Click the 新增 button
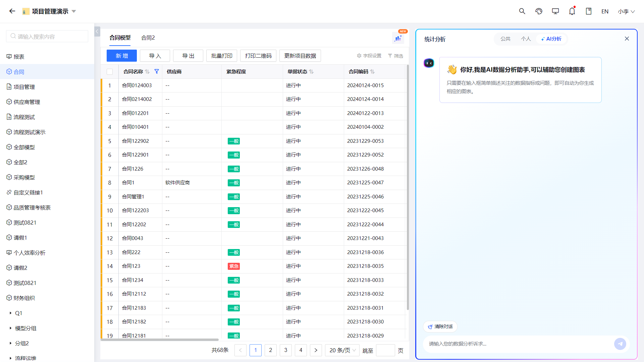Image resolution: width=644 pixels, height=362 pixels. 122,56
